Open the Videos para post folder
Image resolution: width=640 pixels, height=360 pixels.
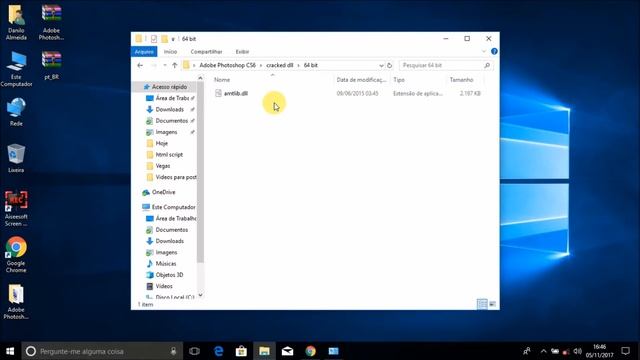pyautogui.click(x=176, y=177)
